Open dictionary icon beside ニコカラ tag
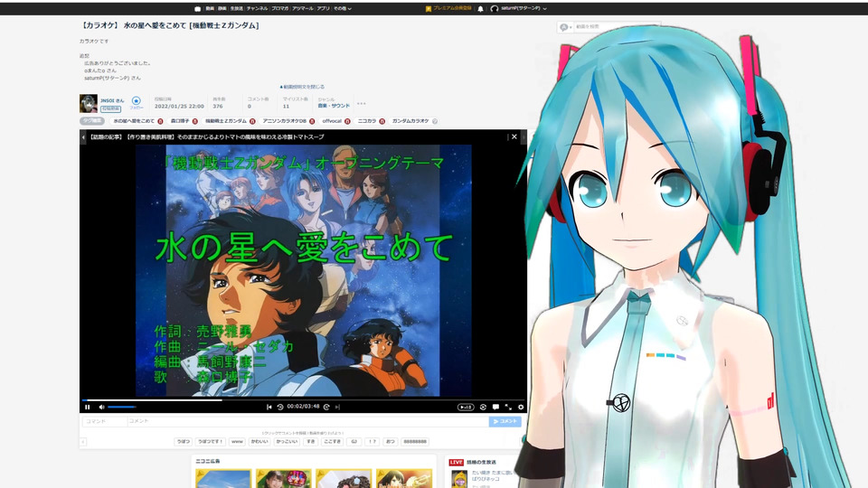 [x=382, y=121]
